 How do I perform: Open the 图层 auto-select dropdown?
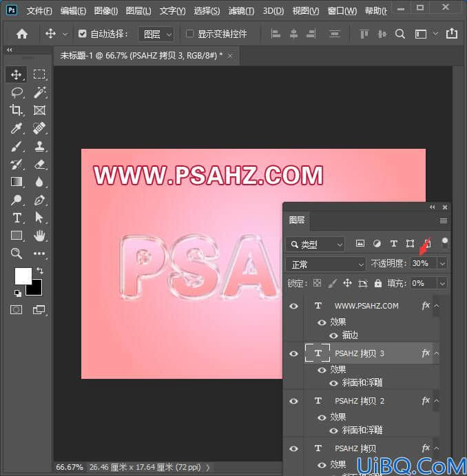click(156, 34)
